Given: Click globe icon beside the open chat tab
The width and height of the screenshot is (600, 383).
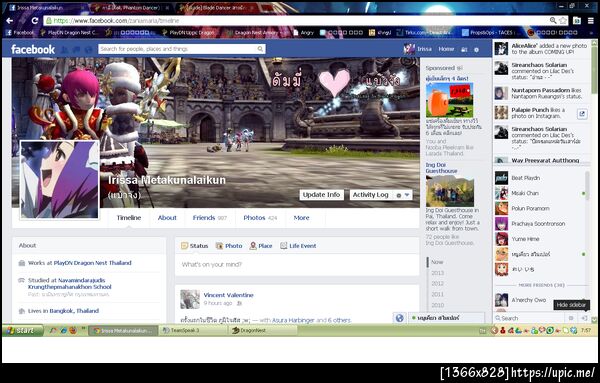Looking at the screenshot, I should [x=399, y=318].
